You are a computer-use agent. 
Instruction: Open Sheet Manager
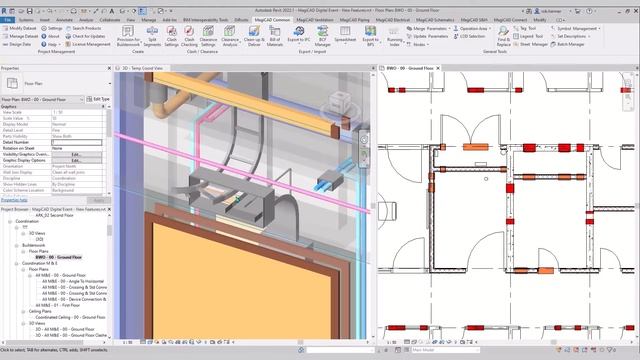tap(530, 44)
